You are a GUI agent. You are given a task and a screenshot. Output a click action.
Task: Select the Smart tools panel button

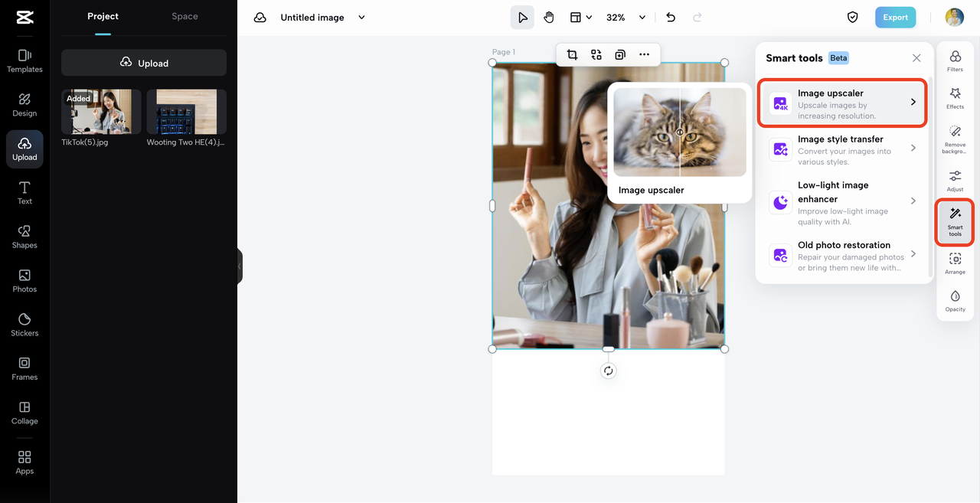(955, 222)
